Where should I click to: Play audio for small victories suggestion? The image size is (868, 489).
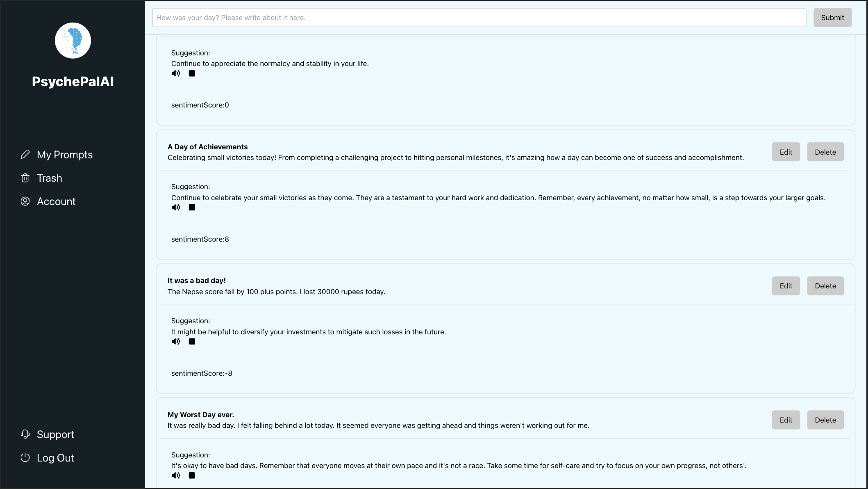coord(175,208)
